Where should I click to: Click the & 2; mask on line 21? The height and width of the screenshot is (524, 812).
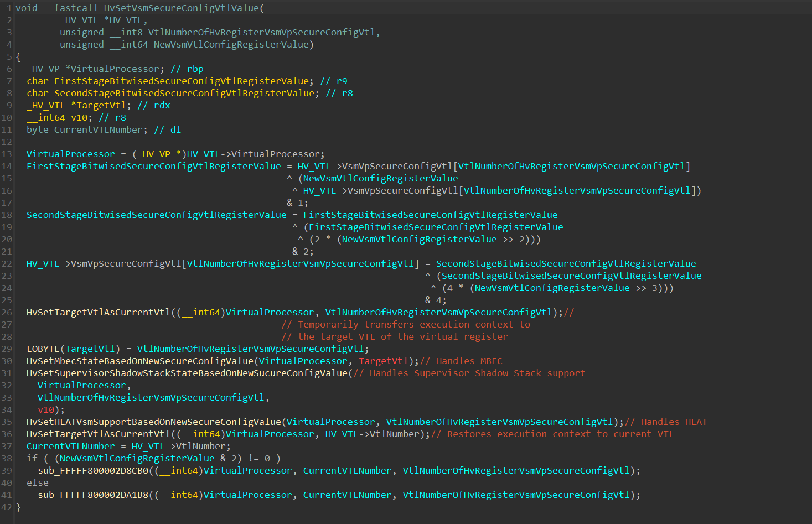303,251
